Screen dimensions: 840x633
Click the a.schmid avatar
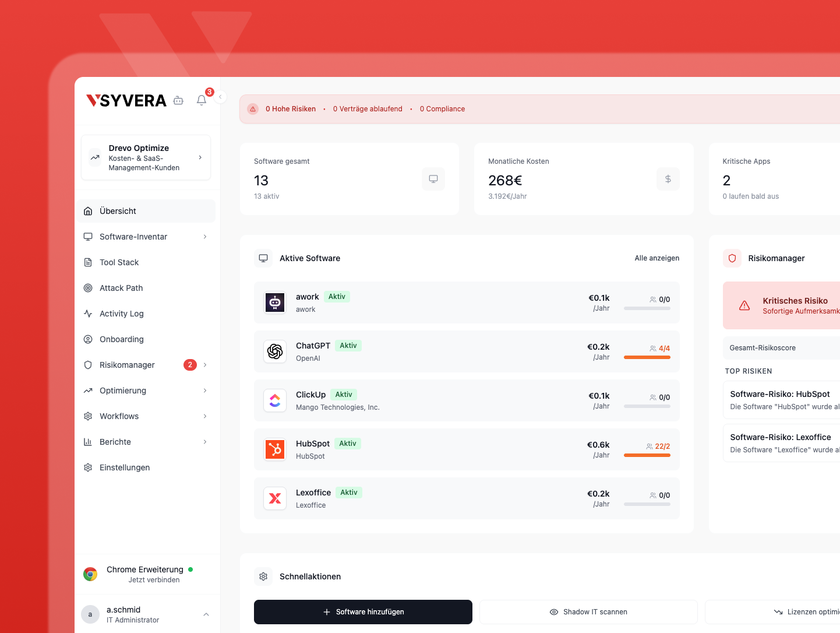(x=90, y=614)
